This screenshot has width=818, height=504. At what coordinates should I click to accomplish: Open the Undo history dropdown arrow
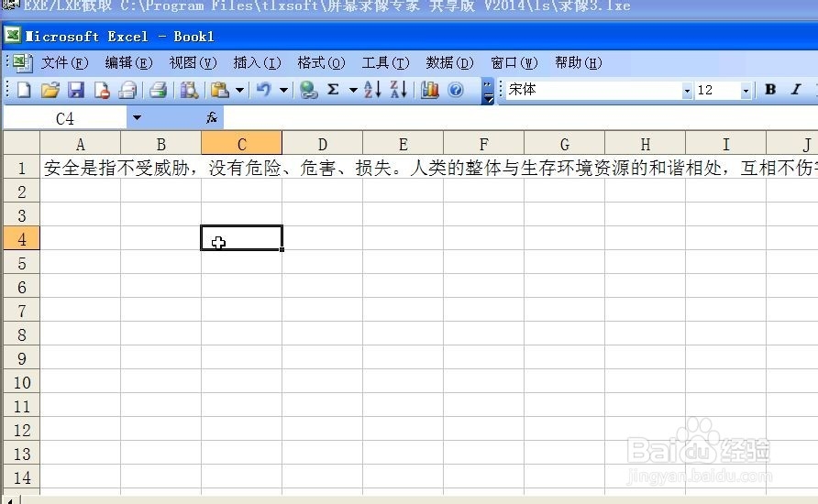tap(283, 90)
